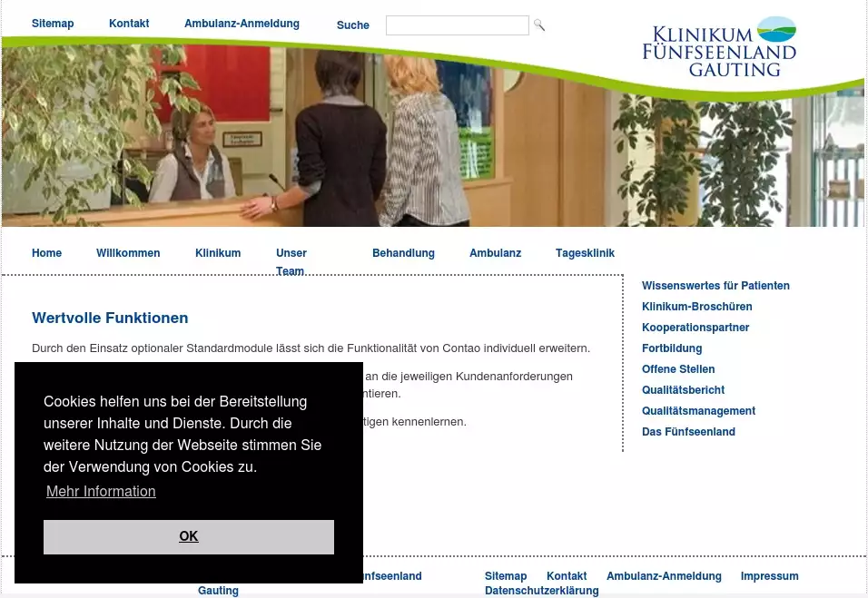Open the Mehr Information cookie link
The image size is (868, 598).
pyautogui.click(x=101, y=491)
